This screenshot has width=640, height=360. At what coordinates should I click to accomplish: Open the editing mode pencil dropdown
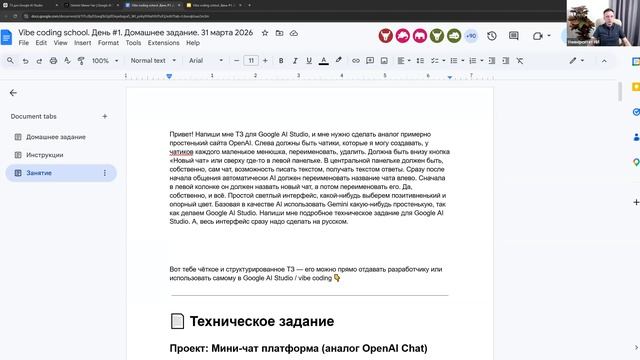[577, 60]
